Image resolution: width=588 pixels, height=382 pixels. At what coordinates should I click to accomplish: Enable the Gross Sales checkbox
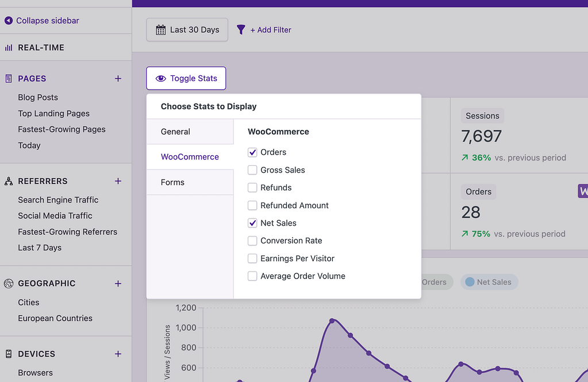coord(252,170)
